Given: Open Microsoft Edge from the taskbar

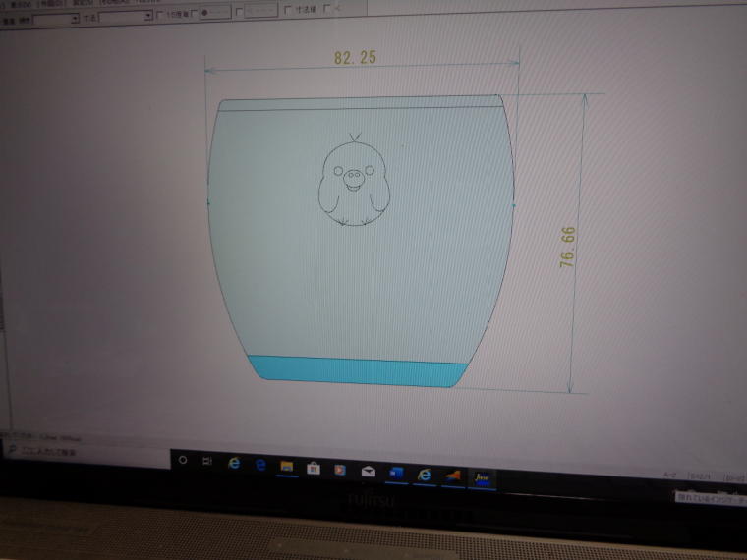Looking at the screenshot, I should point(260,465).
